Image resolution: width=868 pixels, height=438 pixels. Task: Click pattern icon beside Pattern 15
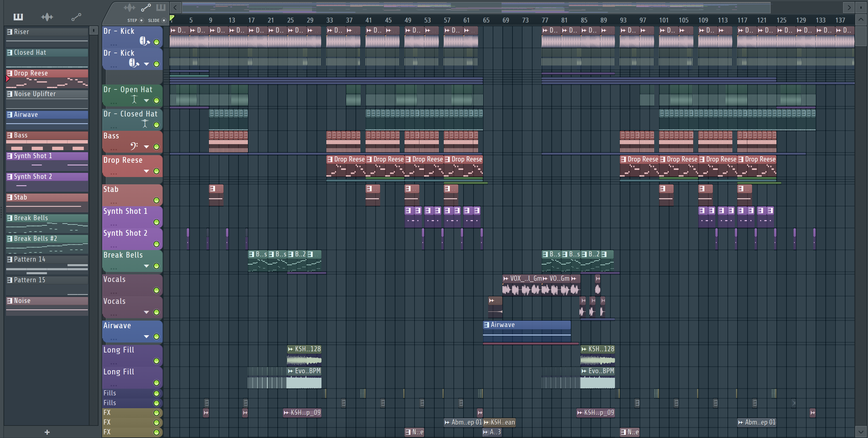(9, 280)
